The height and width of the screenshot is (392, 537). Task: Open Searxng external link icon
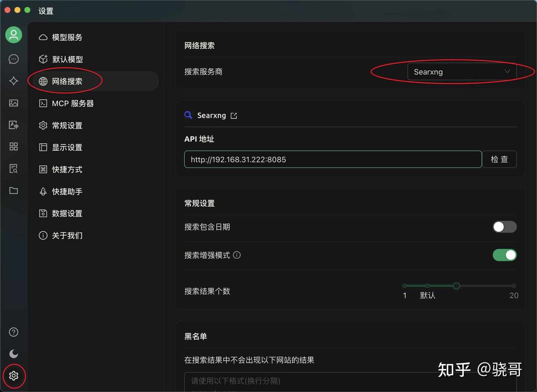234,115
